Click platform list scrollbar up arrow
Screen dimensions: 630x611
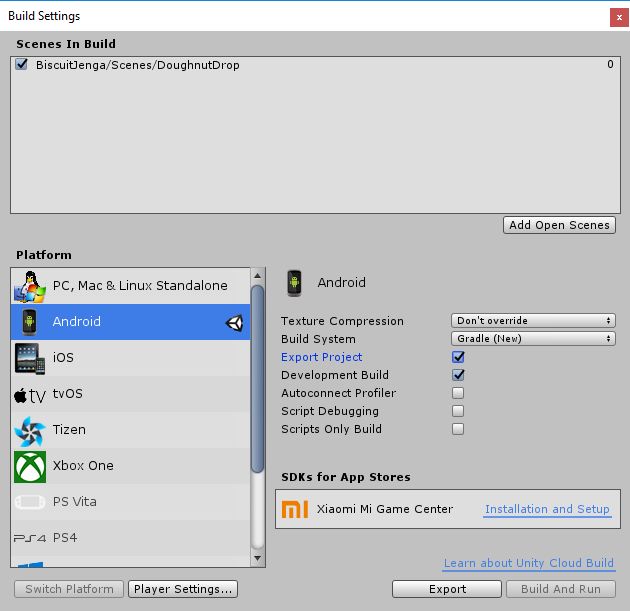pos(258,276)
